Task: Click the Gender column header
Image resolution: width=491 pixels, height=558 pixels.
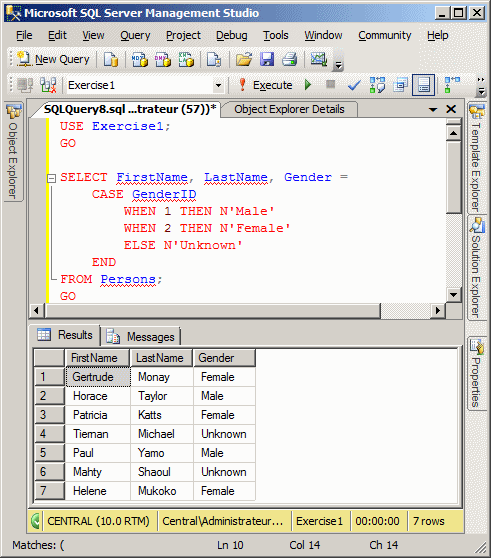Action: 224,358
